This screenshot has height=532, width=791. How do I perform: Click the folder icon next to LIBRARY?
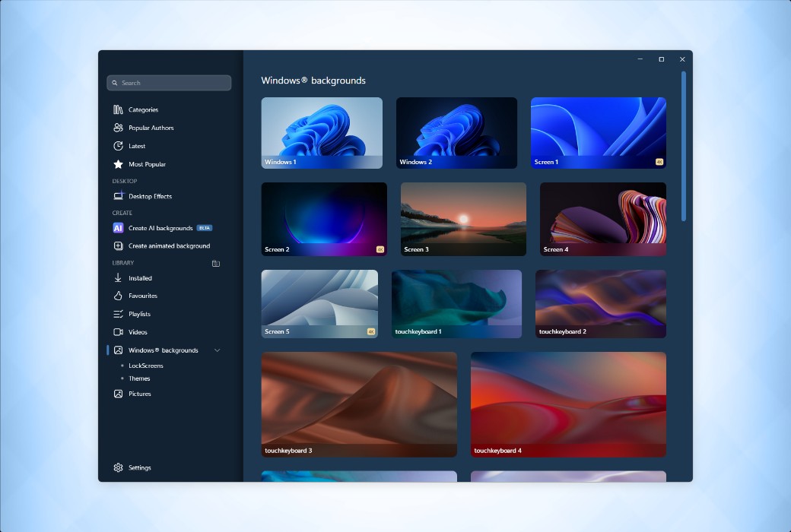[x=216, y=263]
